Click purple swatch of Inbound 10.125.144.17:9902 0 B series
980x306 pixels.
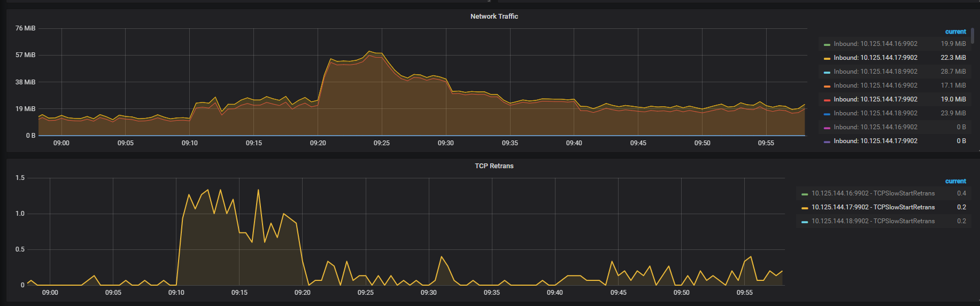click(x=827, y=142)
